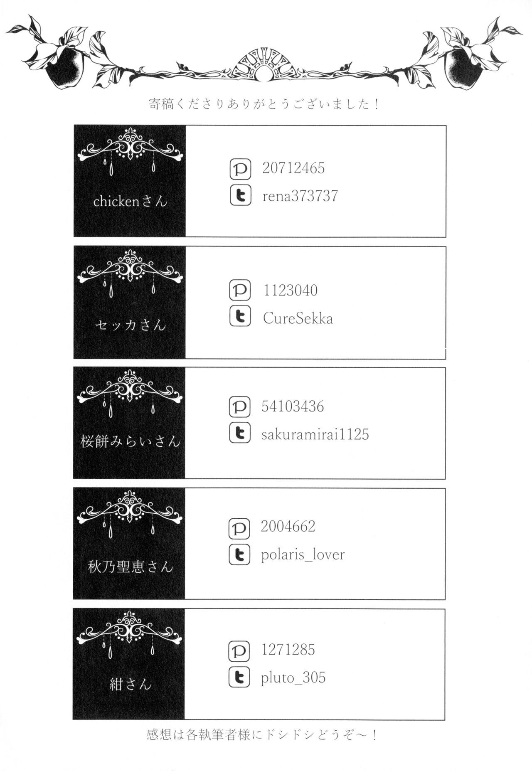Click the pixiv icon in chicken's row
Image resolution: width=532 pixels, height=771 pixels.
click(x=240, y=169)
